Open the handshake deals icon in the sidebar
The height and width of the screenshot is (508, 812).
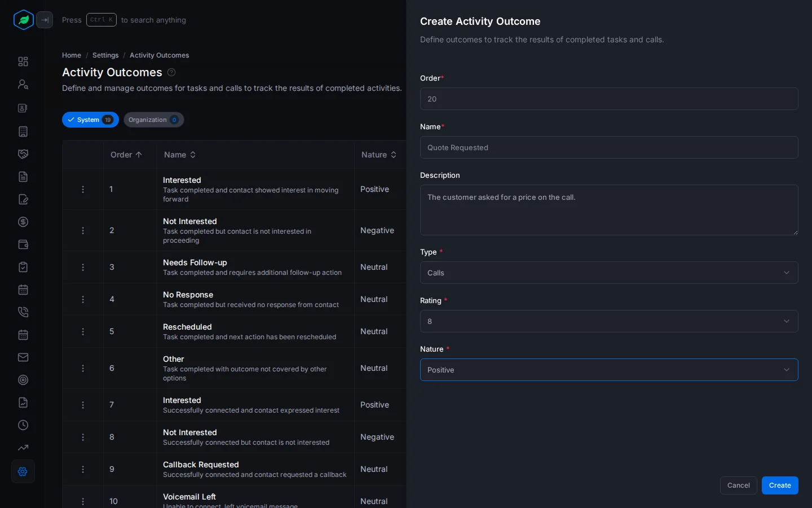[23, 154]
